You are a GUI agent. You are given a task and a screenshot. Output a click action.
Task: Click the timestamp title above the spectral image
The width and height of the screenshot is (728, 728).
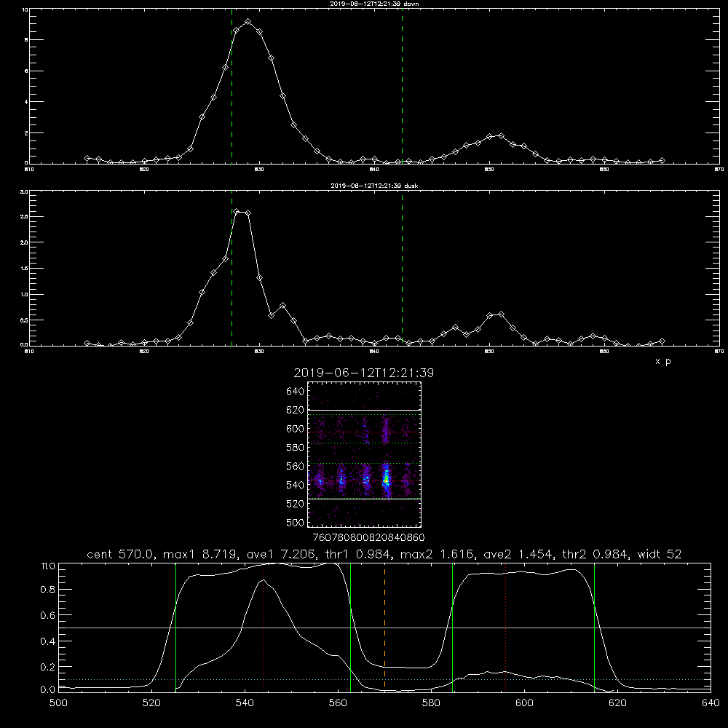pos(363,373)
